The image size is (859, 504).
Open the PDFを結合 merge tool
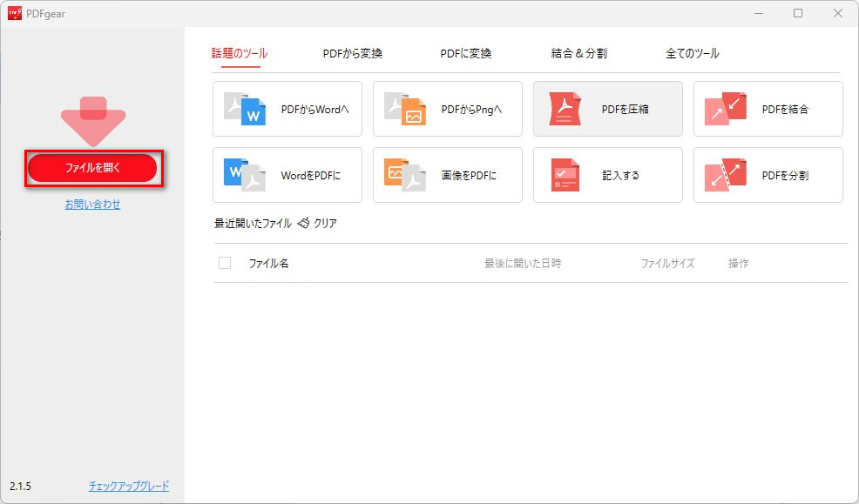pyautogui.click(x=768, y=108)
